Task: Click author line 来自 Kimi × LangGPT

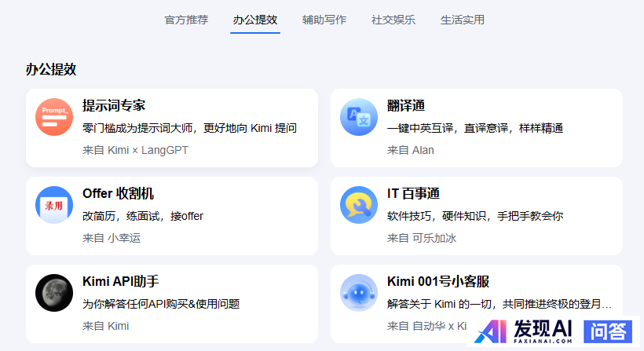Action: 135,150
